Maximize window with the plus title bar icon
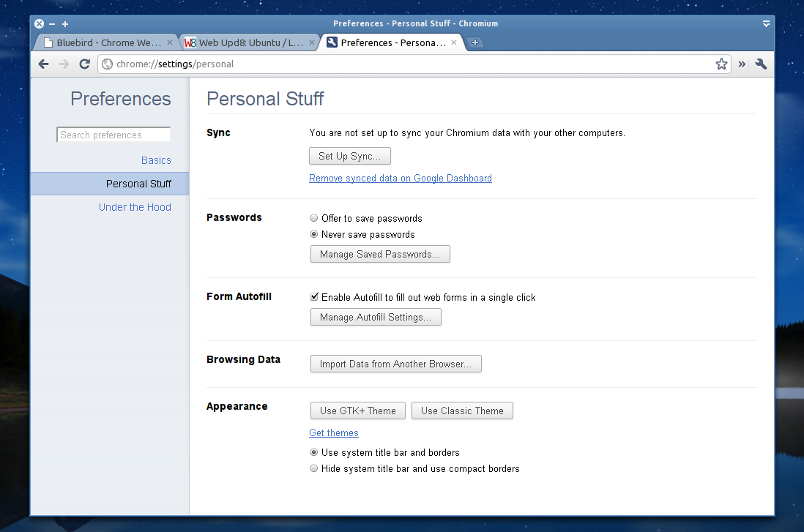This screenshot has height=532, width=804. (x=65, y=24)
